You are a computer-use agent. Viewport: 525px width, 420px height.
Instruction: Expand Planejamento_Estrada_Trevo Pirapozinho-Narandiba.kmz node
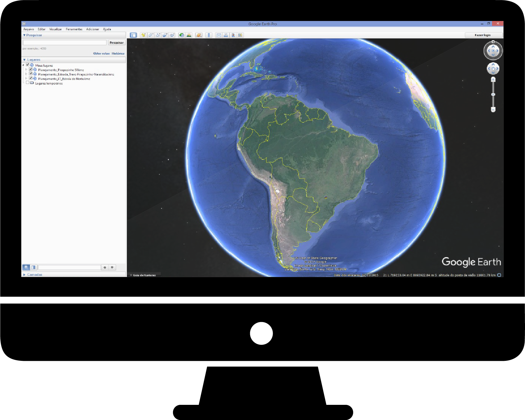point(26,74)
